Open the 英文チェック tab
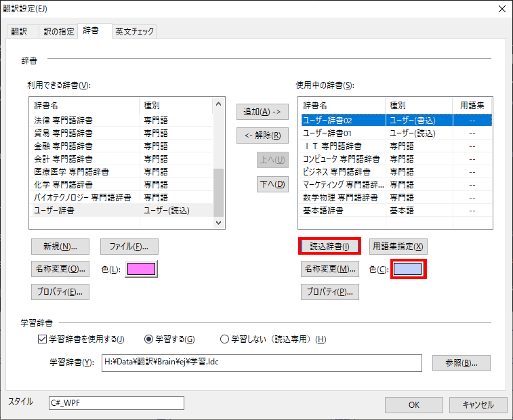This screenshot has height=420, width=513. pos(134,31)
